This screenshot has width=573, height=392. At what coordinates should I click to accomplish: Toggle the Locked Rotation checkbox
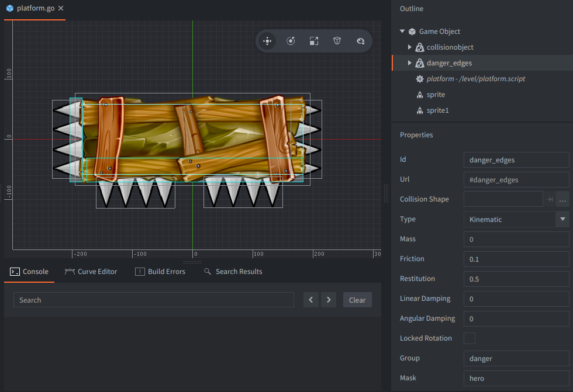point(470,338)
